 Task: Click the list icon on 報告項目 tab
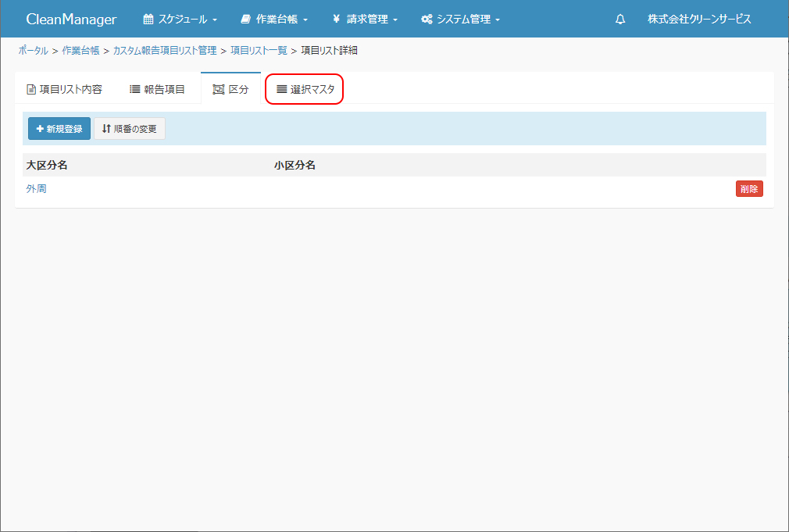tap(134, 89)
